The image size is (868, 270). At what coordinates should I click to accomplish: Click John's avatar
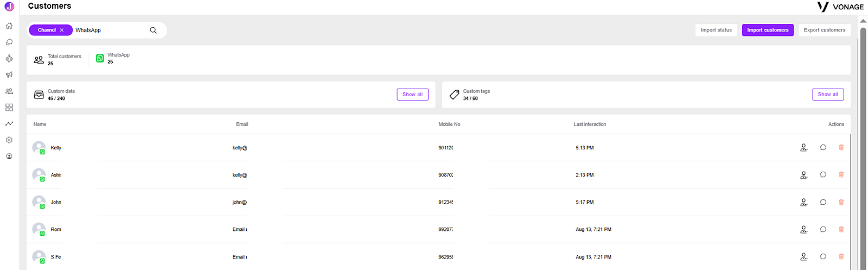click(x=39, y=202)
